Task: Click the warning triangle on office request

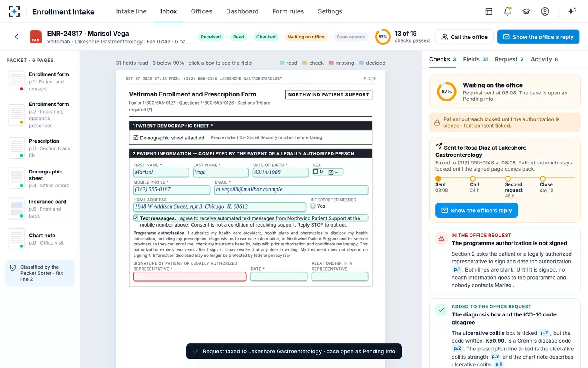Action: pyautogui.click(x=441, y=238)
